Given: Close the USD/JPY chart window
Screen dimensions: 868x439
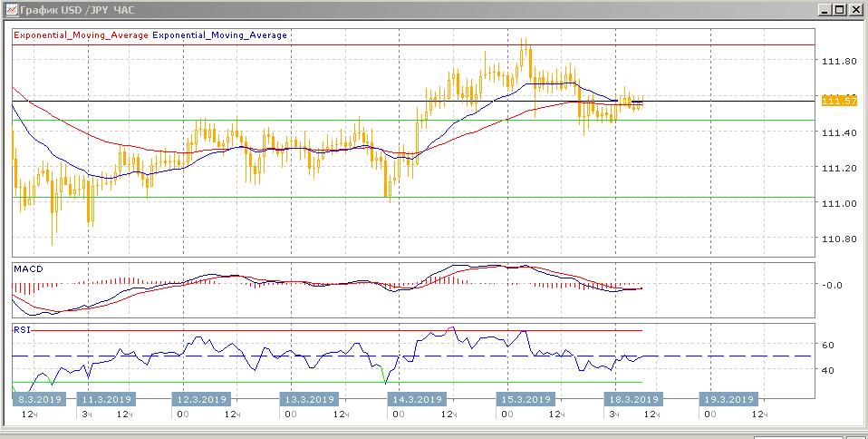Looking at the screenshot, I should pyautogui.click(x=856, y=10).
